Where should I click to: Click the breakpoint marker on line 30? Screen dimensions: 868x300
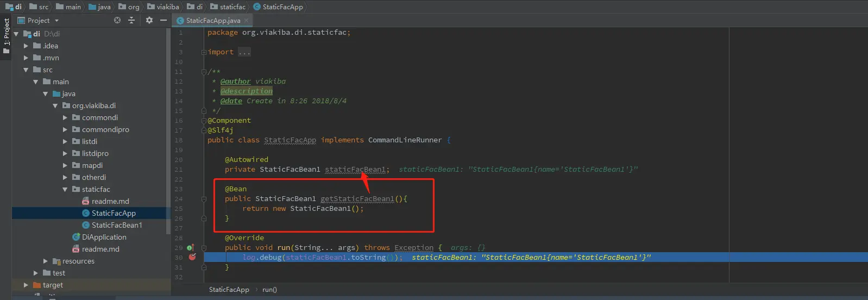tap(192, 257)
